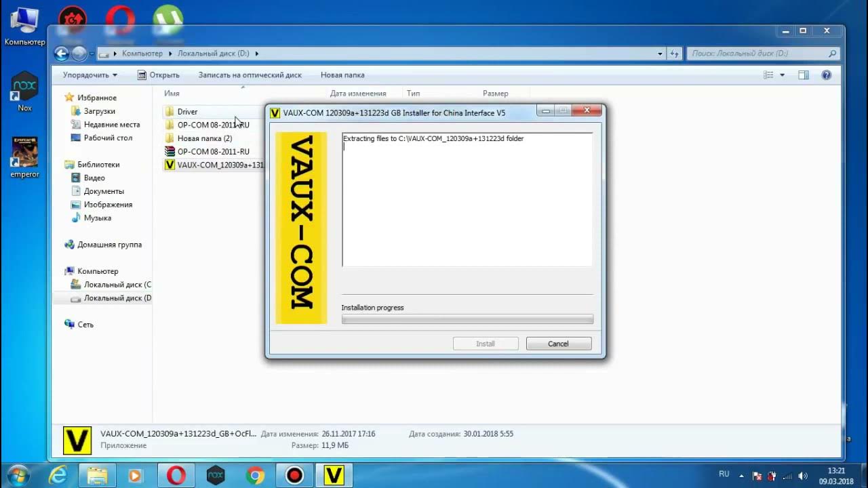Open Explorer help icon
Image resolution: width=868 pixels, height=488 pixels.
826,75
